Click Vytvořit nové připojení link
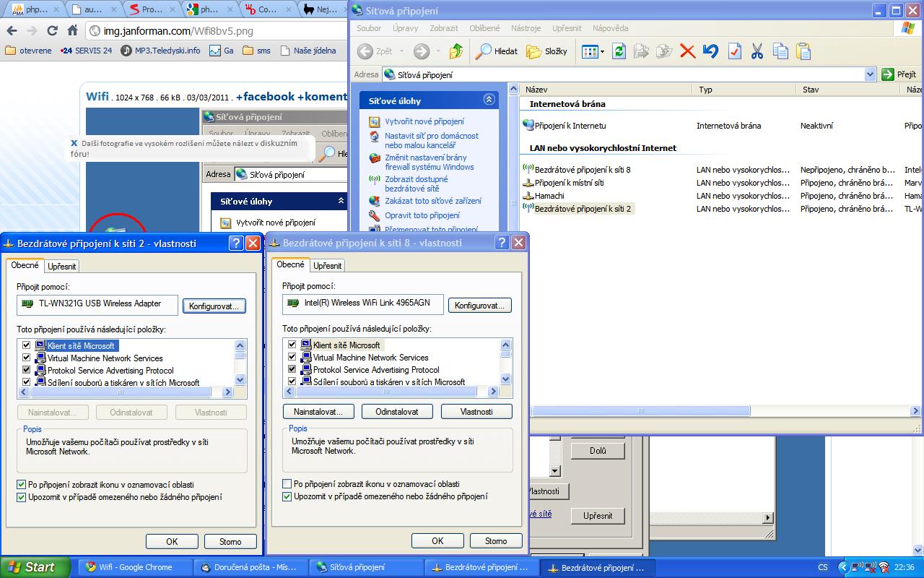 pyautogui.click(x=424, y=121)
